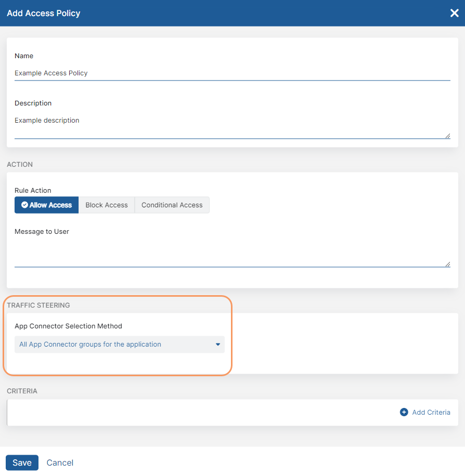Viewport: 465px width, 476px height.
Task: Click the plus icon beside Add Criteria
Action: tap(404, 412)
